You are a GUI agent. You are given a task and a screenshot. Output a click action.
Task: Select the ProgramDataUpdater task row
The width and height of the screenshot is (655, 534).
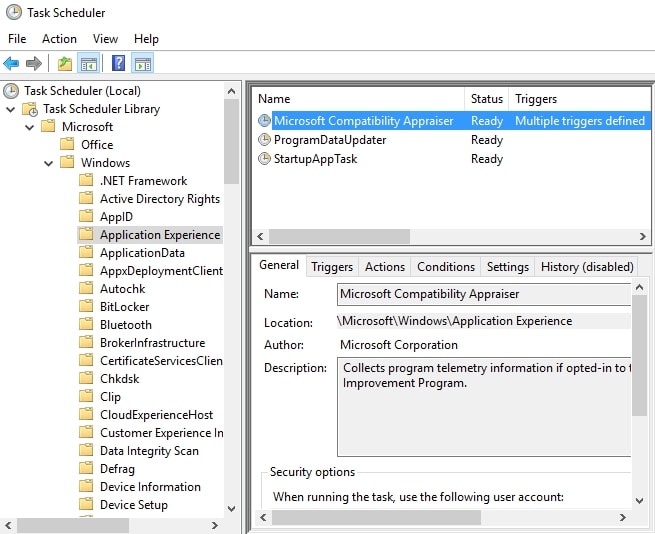(x=452, y=140)
